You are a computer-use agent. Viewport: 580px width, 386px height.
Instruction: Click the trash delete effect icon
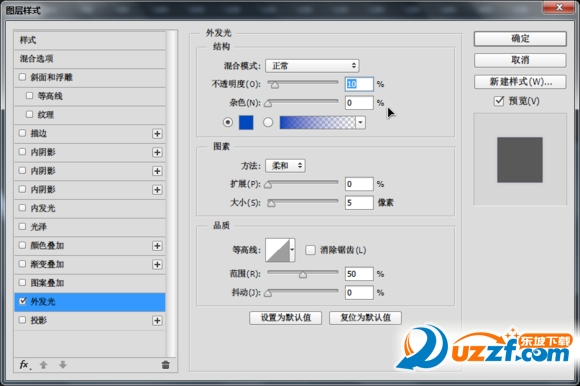pyautogui.click(x=165, y=365)
